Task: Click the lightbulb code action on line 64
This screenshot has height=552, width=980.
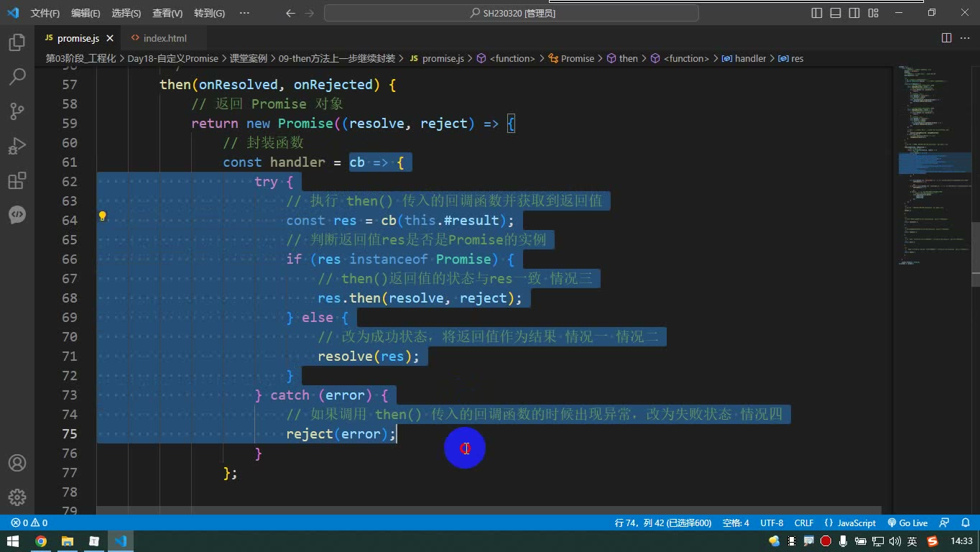Action: click(x=102, y=216)
